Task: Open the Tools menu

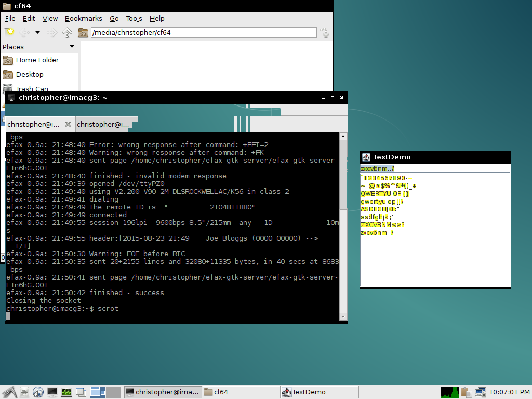Action: tap(134, 18)
